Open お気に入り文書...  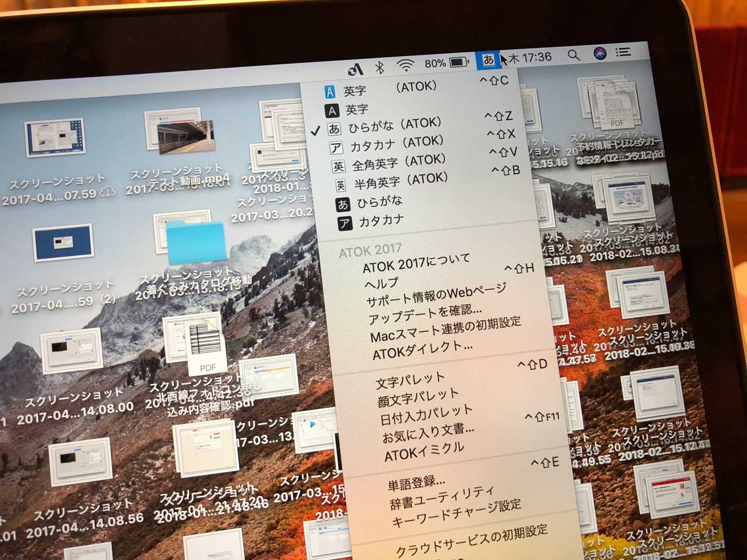click(x=429, y=432)
